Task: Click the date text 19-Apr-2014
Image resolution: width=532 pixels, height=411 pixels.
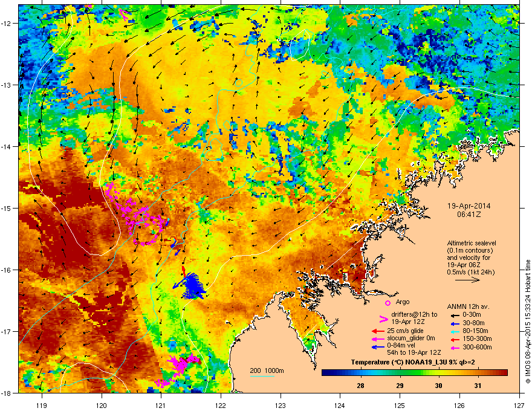Action: pyautogui.click(x=469, y=206)
